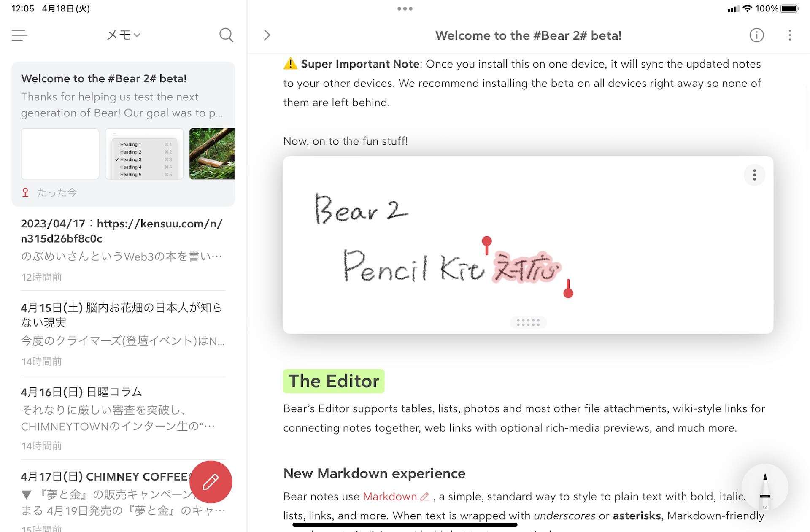
Task: Open the 4月15日(土) note
Action: tap(123, 333)
